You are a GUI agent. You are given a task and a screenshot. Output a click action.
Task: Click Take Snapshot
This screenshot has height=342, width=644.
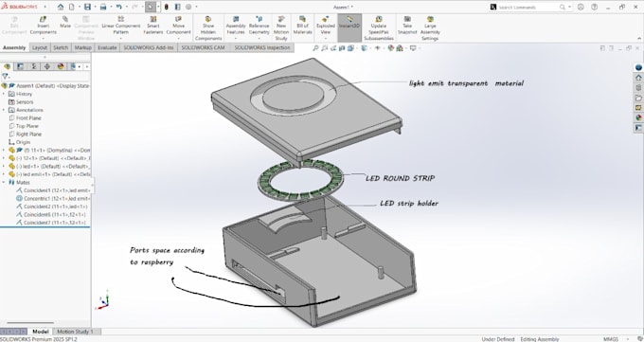407,26
